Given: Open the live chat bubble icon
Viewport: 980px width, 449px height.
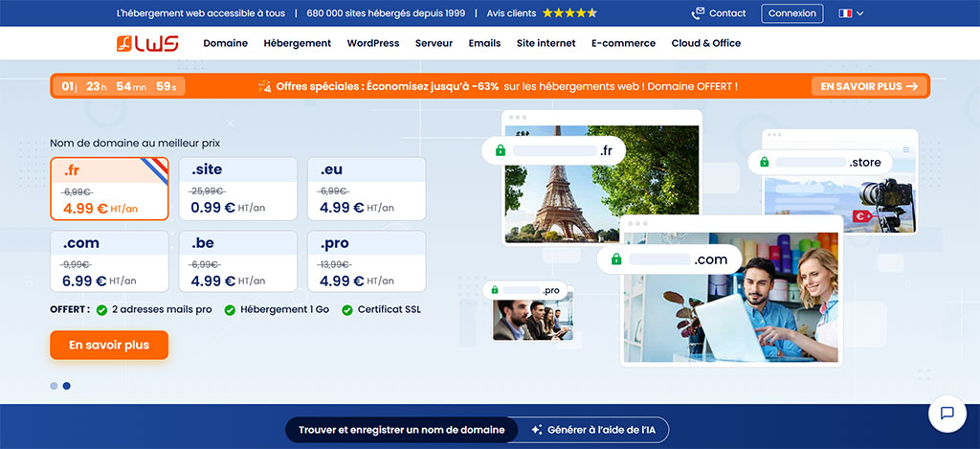Looking at the screenshot, I should pyautogui.click(x=947, y=414).
